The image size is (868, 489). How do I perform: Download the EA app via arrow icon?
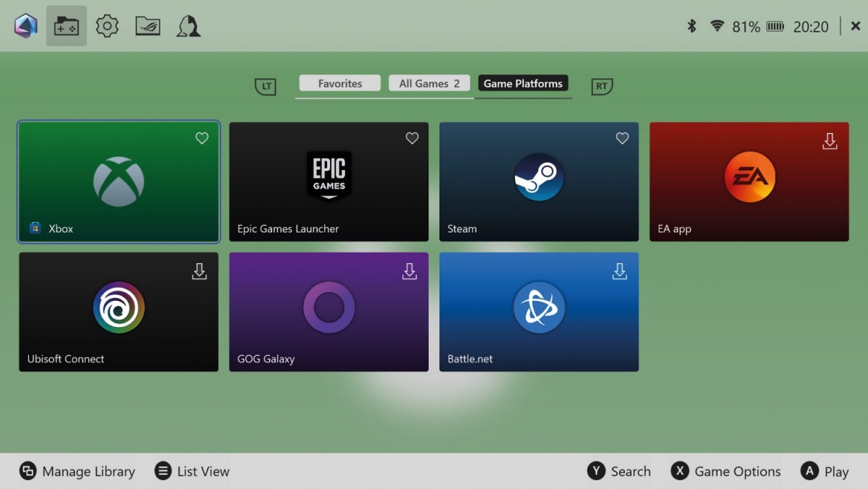tap(830, 141)
